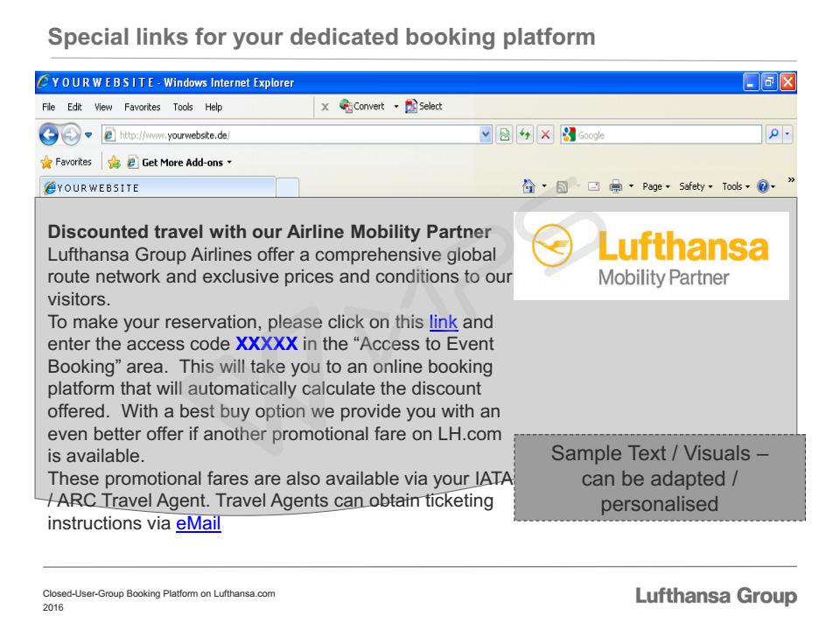840x630 pixels.
Task: Expand the address bar history dropdown
Action: (486, 135)
